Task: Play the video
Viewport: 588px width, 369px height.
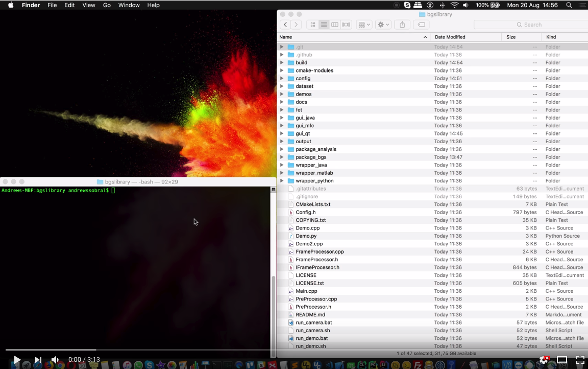Action: click(17, 360)
